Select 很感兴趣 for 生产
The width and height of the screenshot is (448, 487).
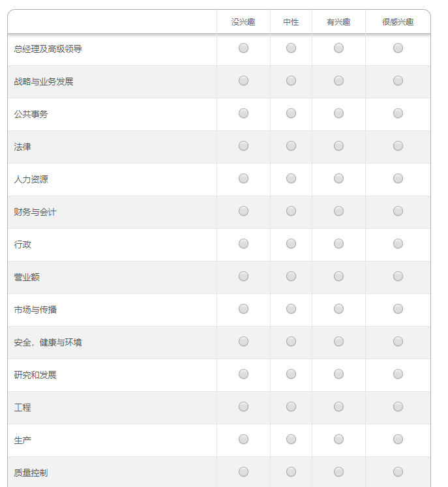point(398,439)
